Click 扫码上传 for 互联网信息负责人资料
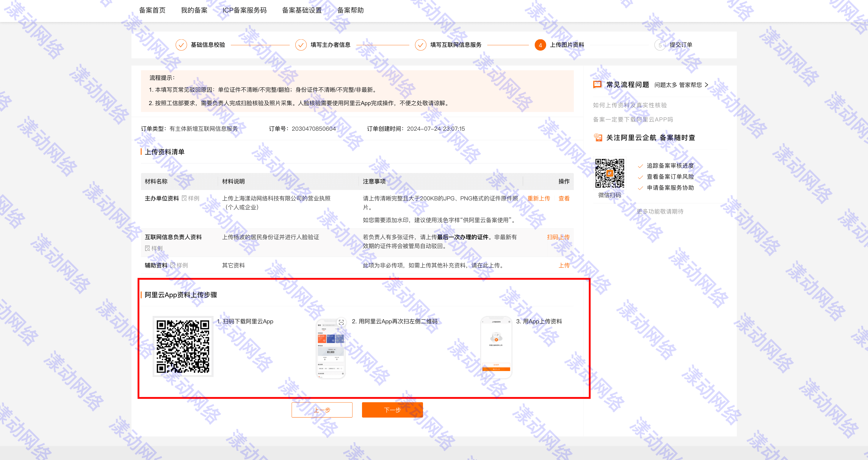This screenshot has width=868, height=460. click(558, 237)
